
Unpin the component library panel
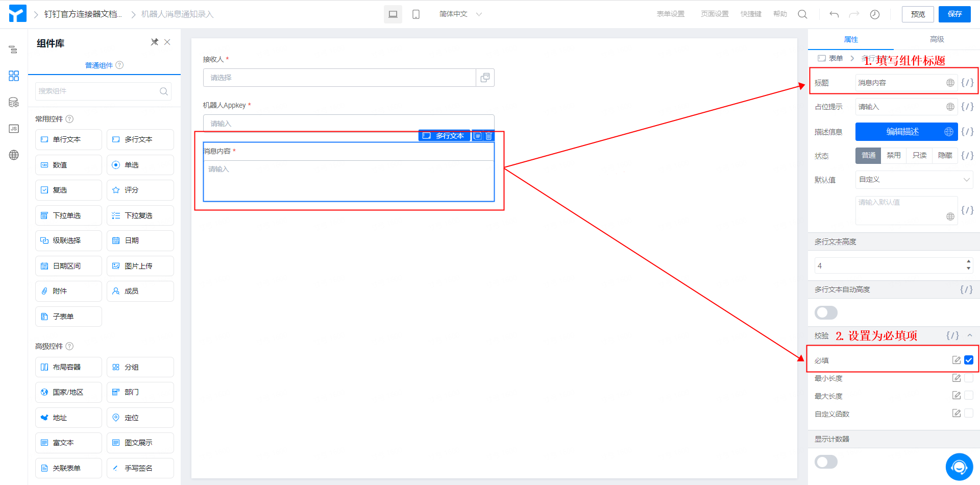click(x=154, y=42)
